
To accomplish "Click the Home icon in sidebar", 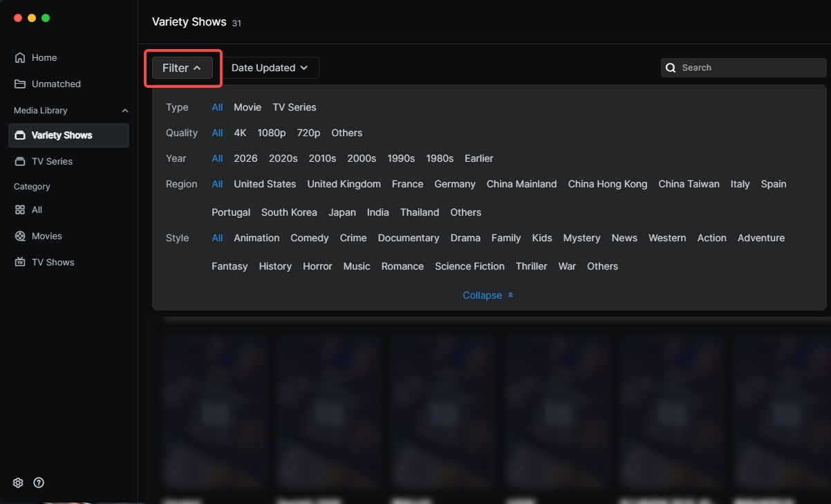I will pos(20,58).
